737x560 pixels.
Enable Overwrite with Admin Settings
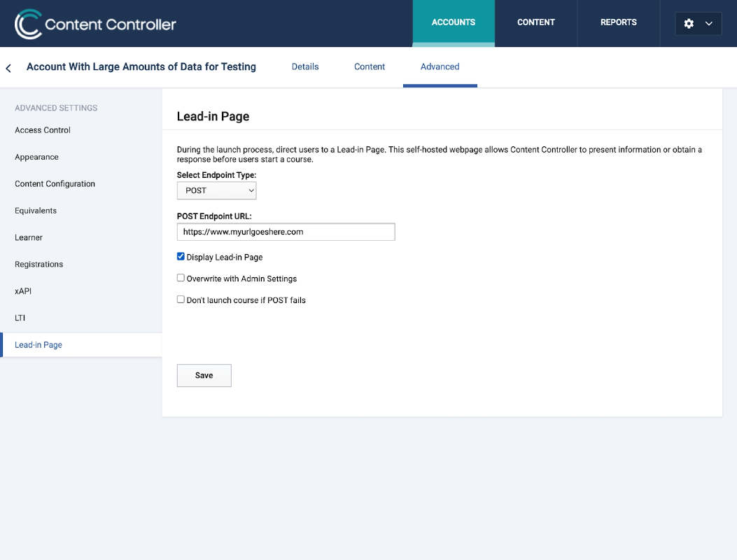click(x=181, y=278)
